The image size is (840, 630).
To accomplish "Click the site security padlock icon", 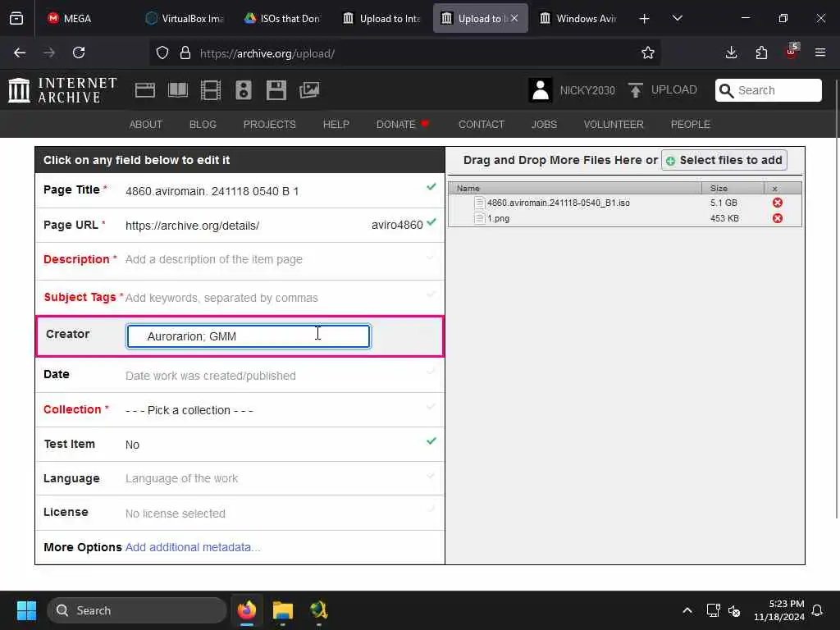I will (x=185, y=52).
